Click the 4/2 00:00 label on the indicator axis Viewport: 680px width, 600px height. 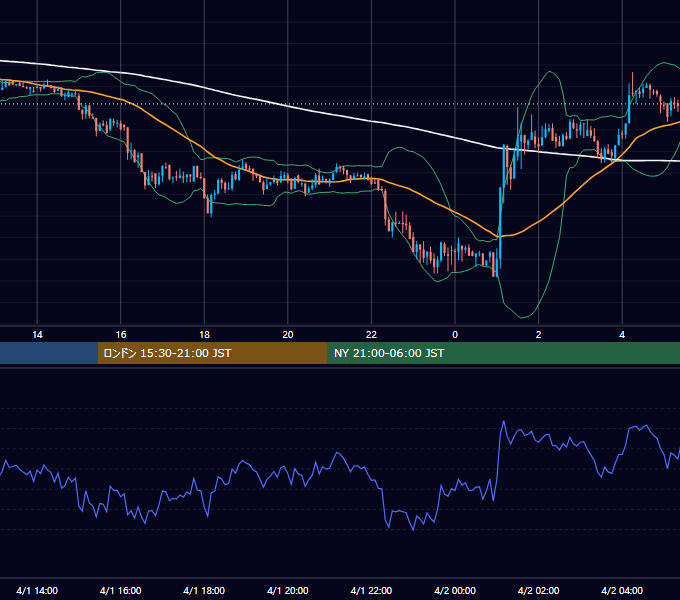tap(455, 590)
